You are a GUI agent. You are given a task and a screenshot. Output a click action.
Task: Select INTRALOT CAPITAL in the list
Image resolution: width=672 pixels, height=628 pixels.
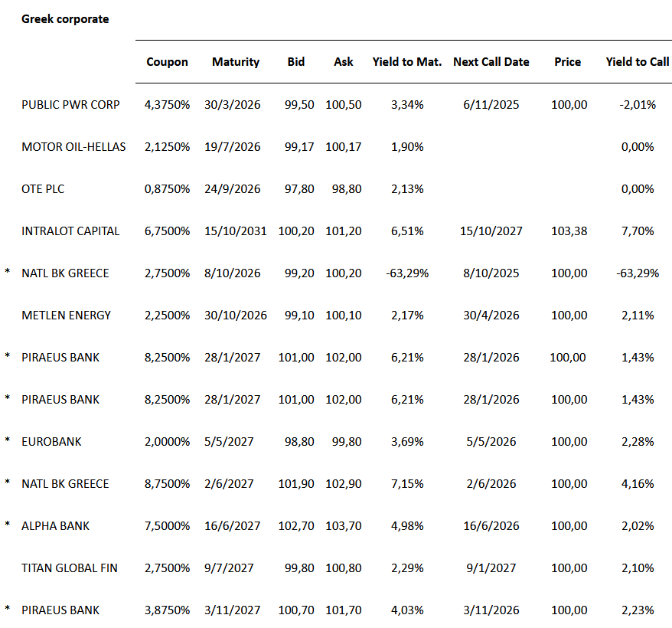pyautogui.click(x=70, y=231)
